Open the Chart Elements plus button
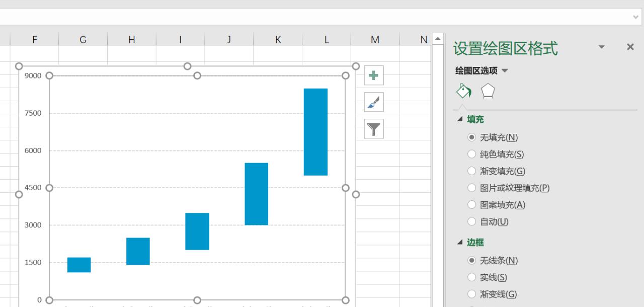644x307 pixels. [x=373, y=75]
